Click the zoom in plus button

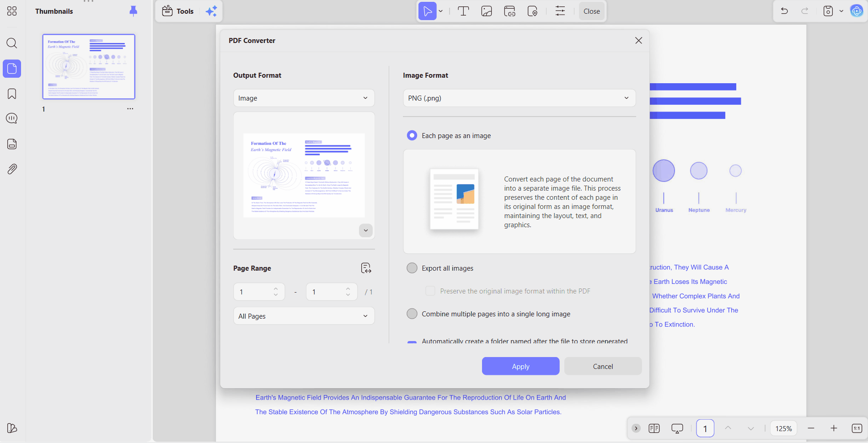[834, 428]
